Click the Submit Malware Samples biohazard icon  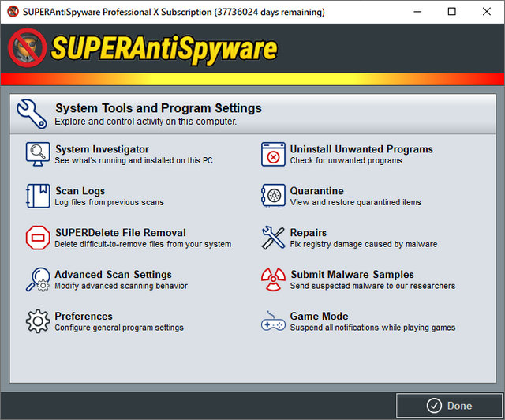273,279
